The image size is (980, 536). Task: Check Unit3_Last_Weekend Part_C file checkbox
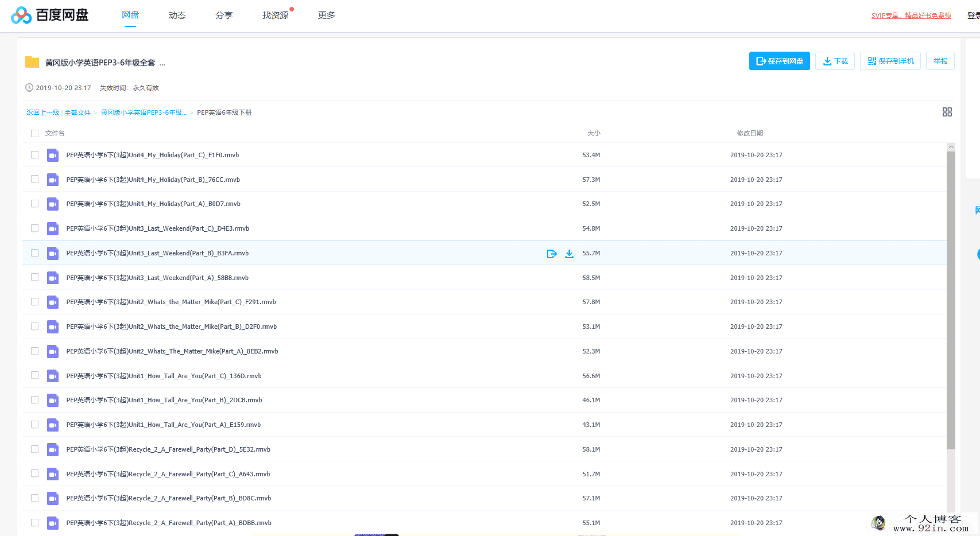point(34,228)
